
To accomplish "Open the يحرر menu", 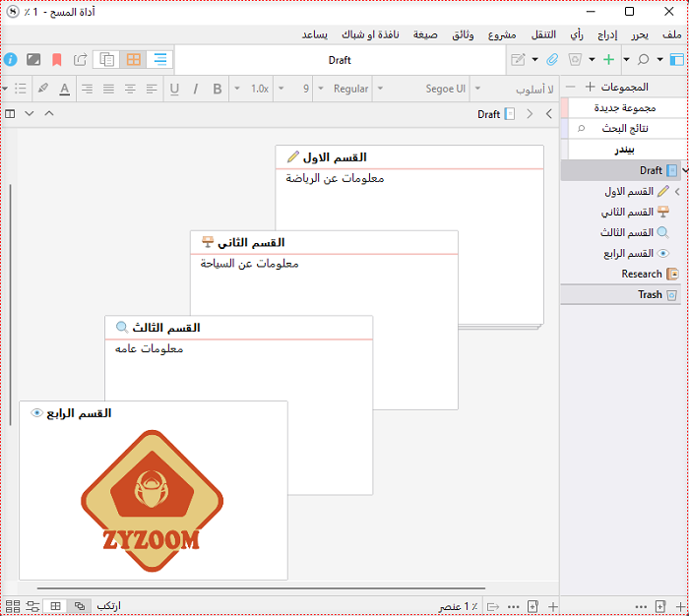I will [640, 34].
